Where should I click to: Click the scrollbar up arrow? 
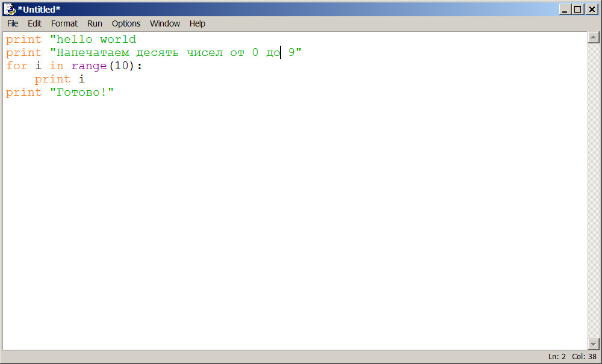pyautogui.click(x=592, y=38)
